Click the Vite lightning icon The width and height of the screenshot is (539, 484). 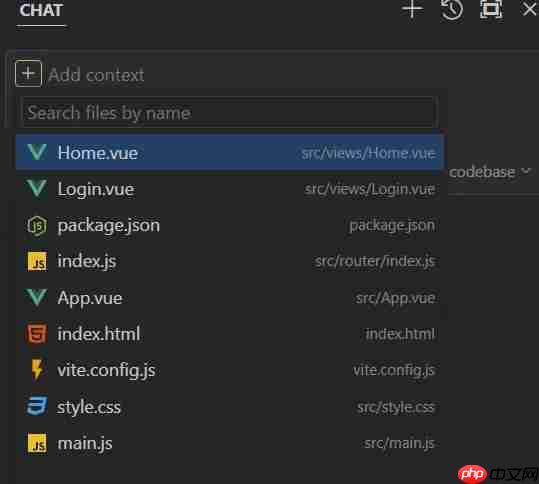coord(37,370)
